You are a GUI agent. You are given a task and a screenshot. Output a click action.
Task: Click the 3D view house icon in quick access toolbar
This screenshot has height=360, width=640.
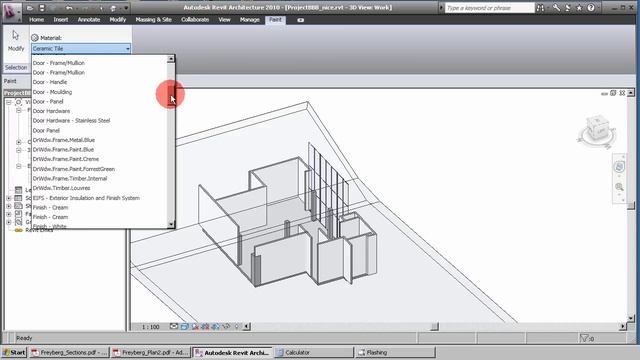[x=113, y=8]
